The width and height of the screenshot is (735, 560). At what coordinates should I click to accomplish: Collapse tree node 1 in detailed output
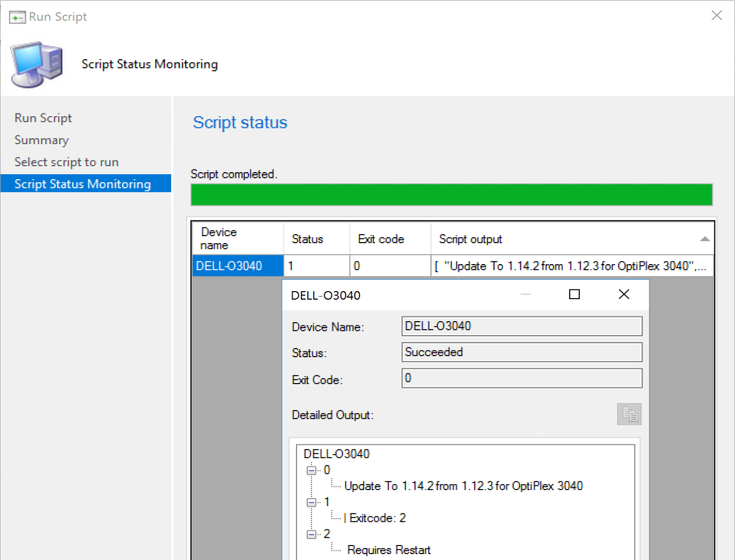coord(311,502)
